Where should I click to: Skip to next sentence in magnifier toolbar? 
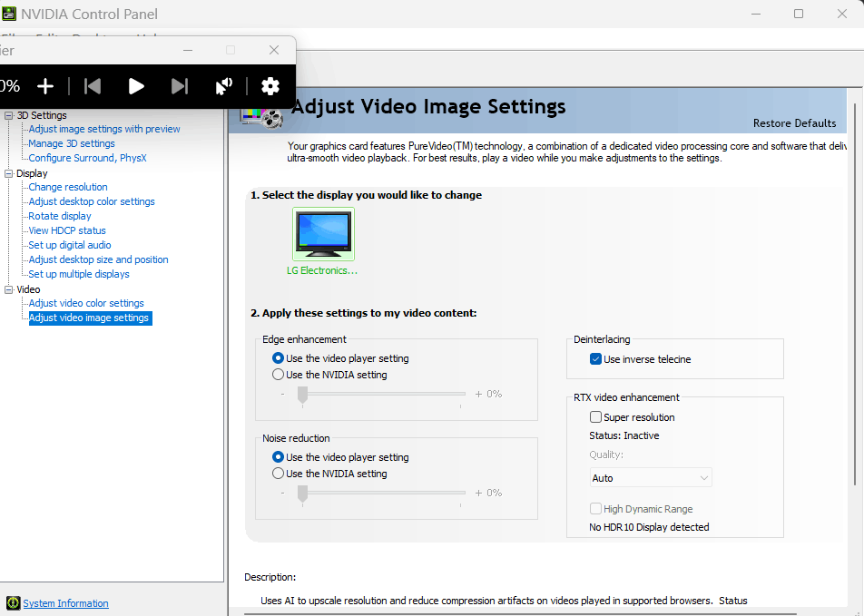pos(180,86)
